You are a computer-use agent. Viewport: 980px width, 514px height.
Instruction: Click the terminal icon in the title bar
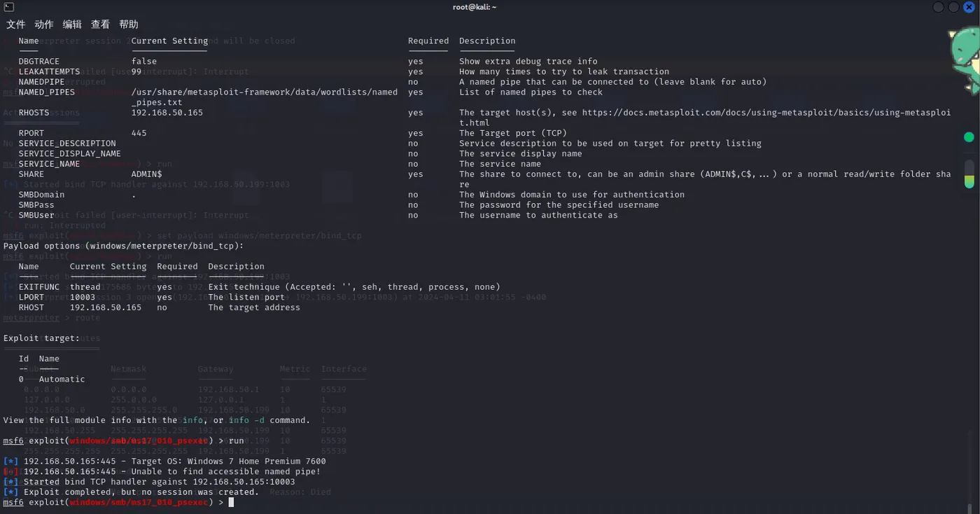[x=8, y=7]
